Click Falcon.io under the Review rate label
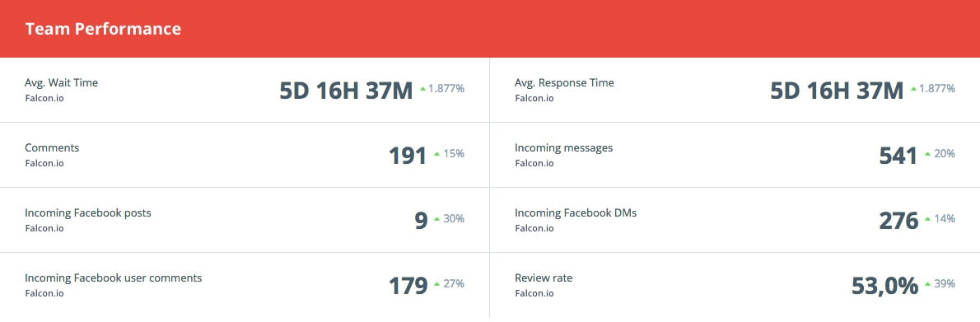 pos(534,293)
